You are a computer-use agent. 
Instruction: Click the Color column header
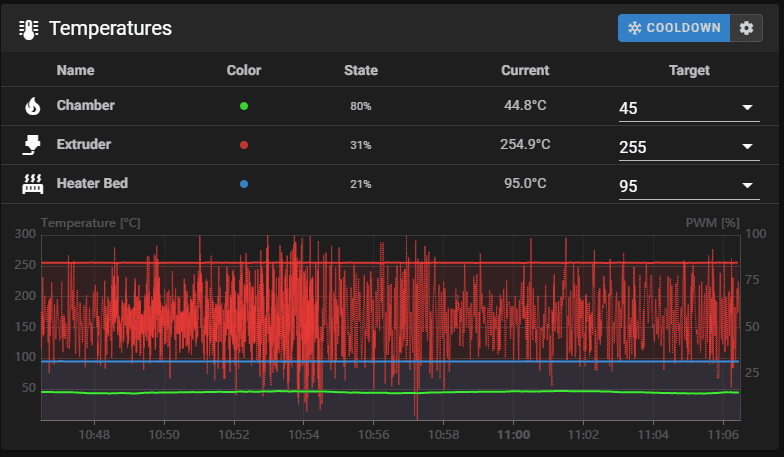(244, 70)
